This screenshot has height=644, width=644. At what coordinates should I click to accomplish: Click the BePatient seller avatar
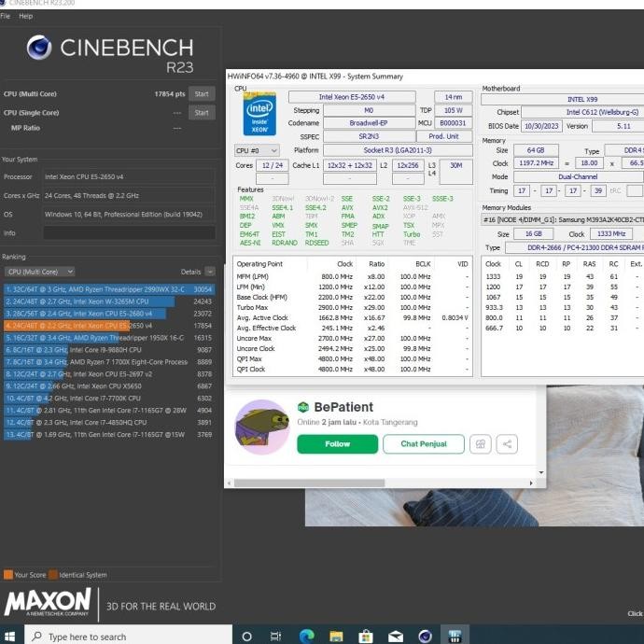tap(262, 427)
